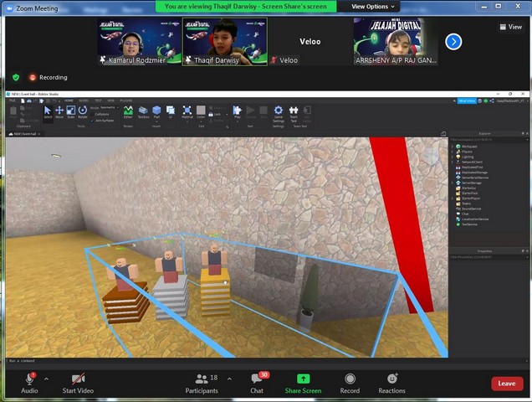
Task: Click the Part tool in Roblox toolbar
Action: pos(156,112)
